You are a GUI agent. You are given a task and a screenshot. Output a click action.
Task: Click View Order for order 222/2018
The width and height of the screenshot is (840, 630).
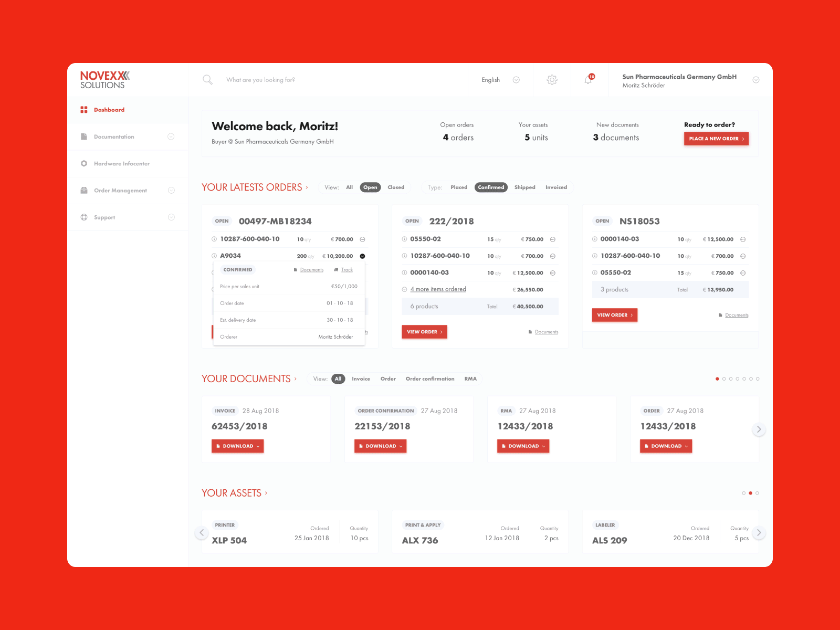424,332
